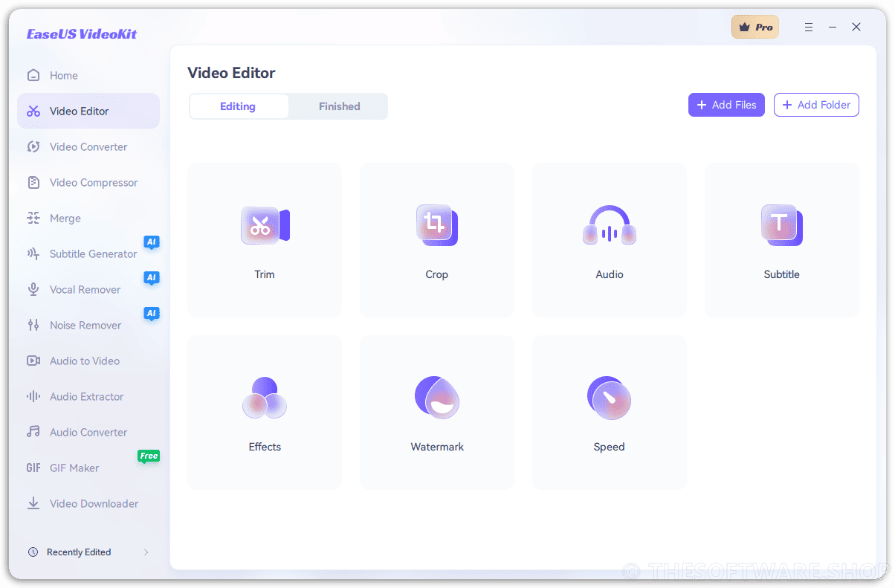Click the Video Downloader arrow icon
The image size is (895, 588).
33,503
